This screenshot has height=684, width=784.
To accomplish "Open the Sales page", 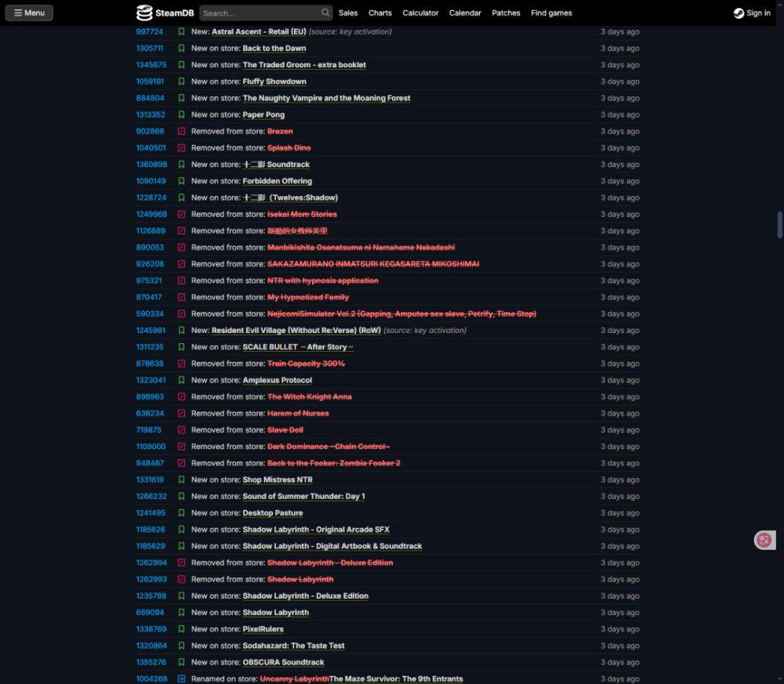I will click(x=348, y=13).
